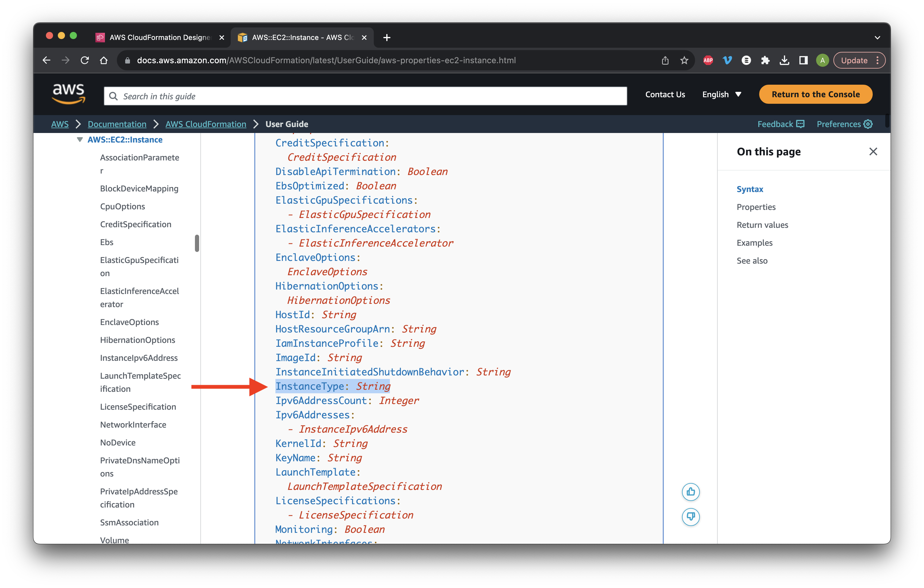Viewport: 924px width, 588px height.
Task: Open the Feedback link
Action: click(781, 124)
